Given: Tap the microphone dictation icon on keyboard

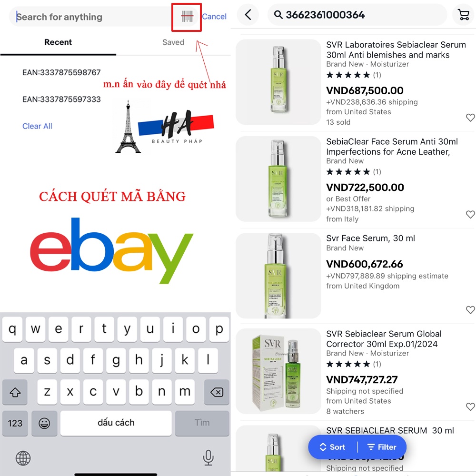Looking at the screenshot, I should (x=208, y=457).
